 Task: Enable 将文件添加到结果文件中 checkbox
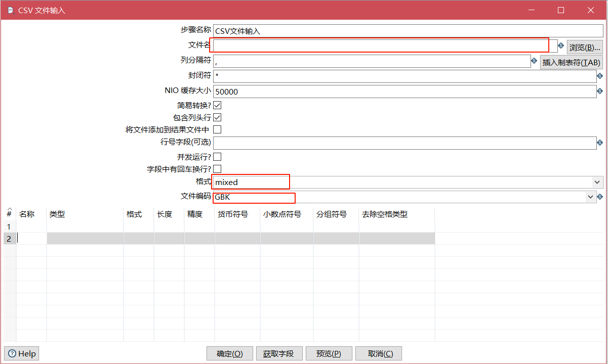click(217, 129)
